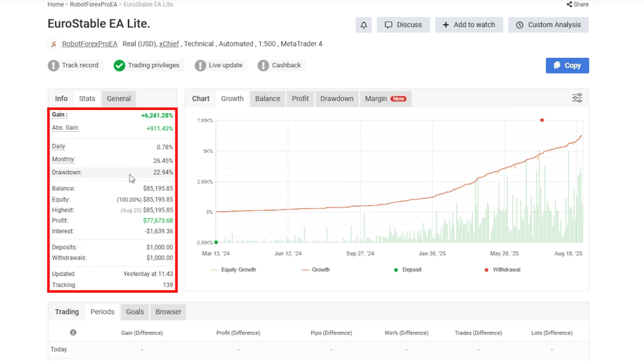Click the bell notification icon
This screenshot has width=644, height=362.
[364, 25]
